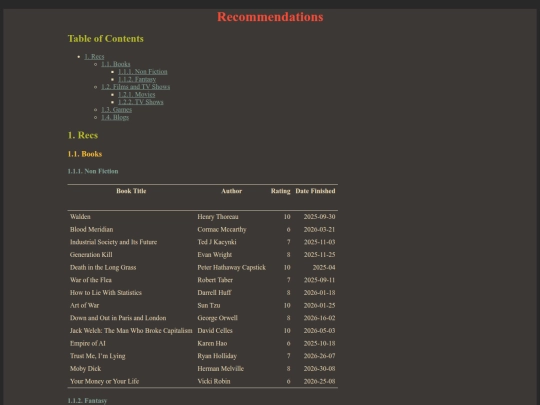Click 'Jack Welch: The Man Who Broke Capitalism'
This screenshot has height=405, width=540.
click(x=131, y=331)
